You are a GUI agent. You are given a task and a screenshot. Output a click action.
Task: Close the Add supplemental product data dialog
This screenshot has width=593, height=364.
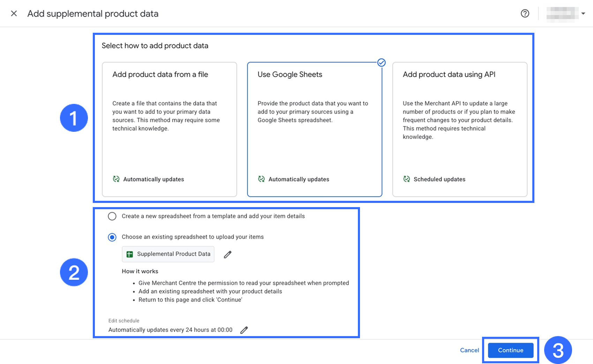(x=14, y=14)
